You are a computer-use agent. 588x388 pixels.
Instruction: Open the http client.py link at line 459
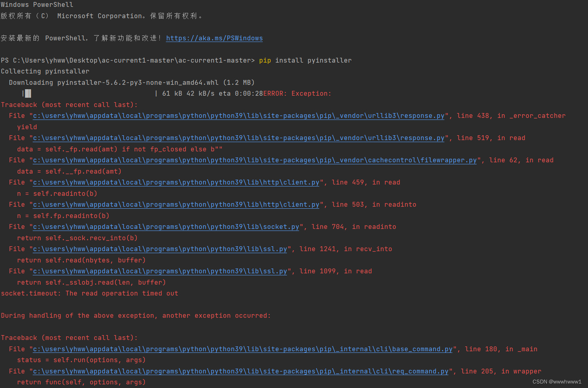[176, 182]
